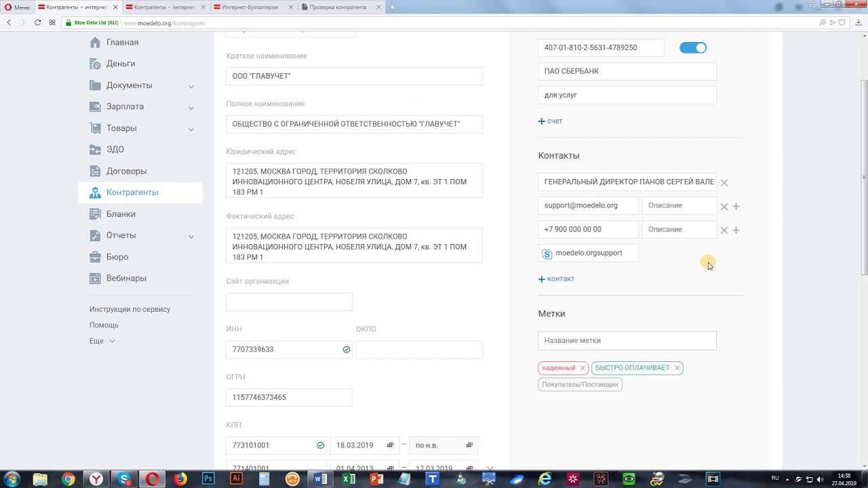Open the Товары sidebar section
This screenshot has height=488, width=868.
tap(121, 128)
